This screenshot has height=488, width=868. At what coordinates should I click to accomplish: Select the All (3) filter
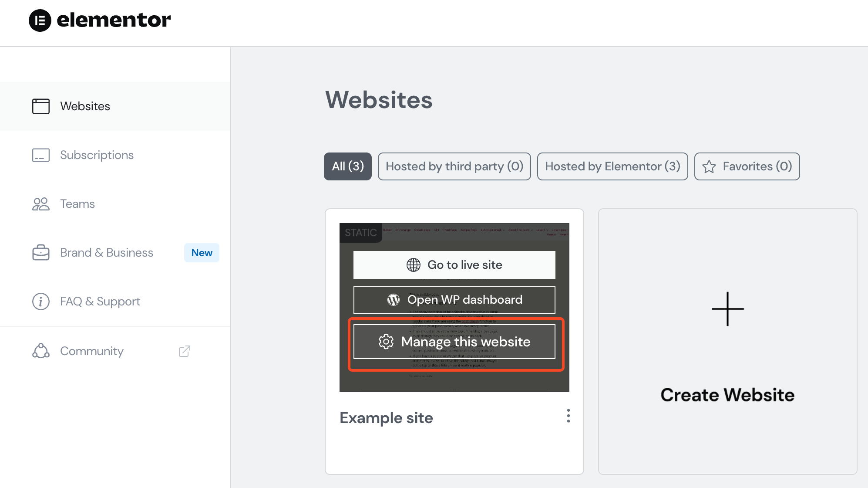[x=348, y=166]
